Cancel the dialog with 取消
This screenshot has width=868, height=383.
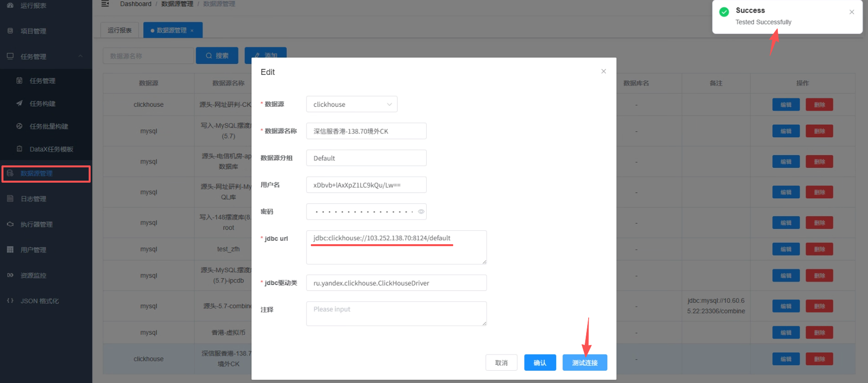coord(501,363)
